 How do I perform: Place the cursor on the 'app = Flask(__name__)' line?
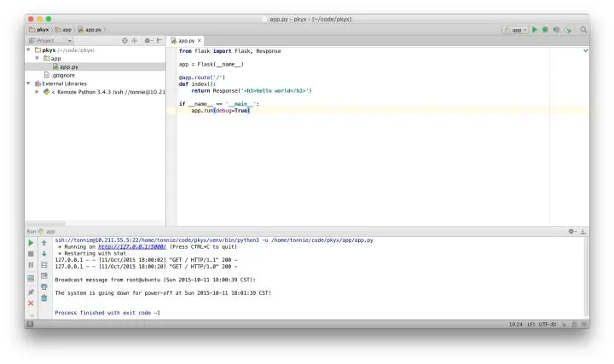(211, 64)
